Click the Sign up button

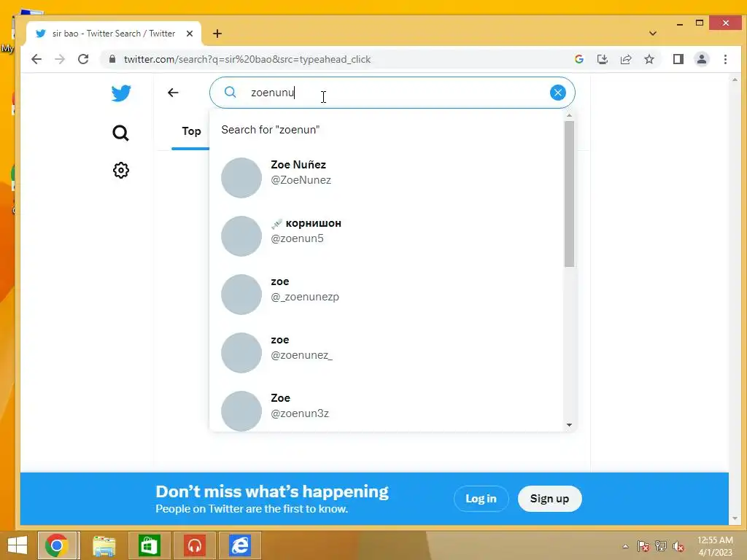pos(549,499)
